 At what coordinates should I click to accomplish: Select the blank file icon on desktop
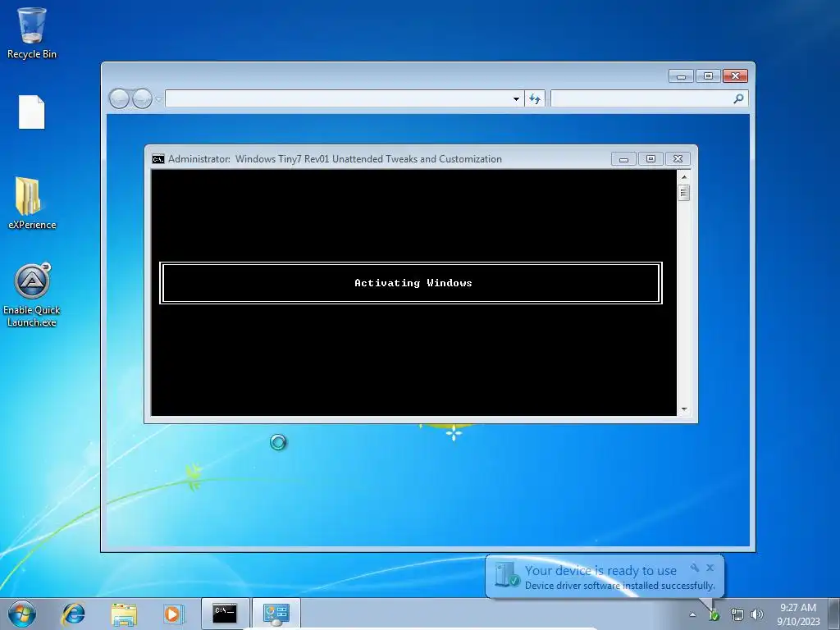click(x=32, y=112)
